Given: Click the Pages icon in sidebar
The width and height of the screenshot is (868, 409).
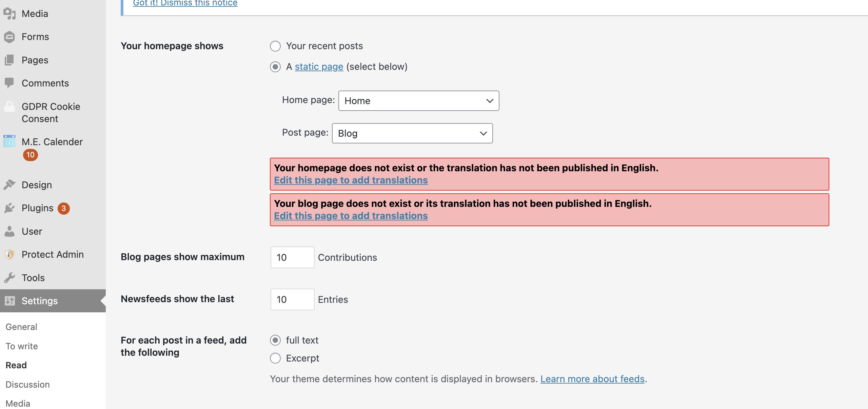Looking at the screenshot, I should (9, 60).
